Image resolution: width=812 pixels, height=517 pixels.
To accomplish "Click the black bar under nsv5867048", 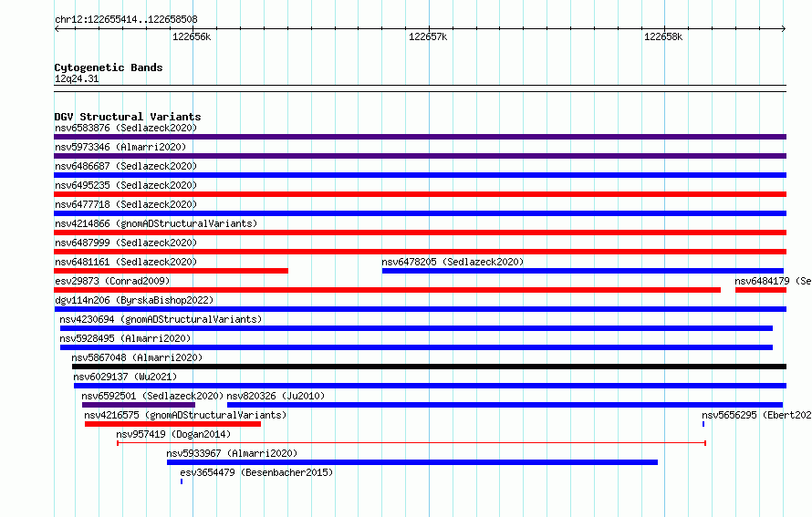I will click(430, 367).
